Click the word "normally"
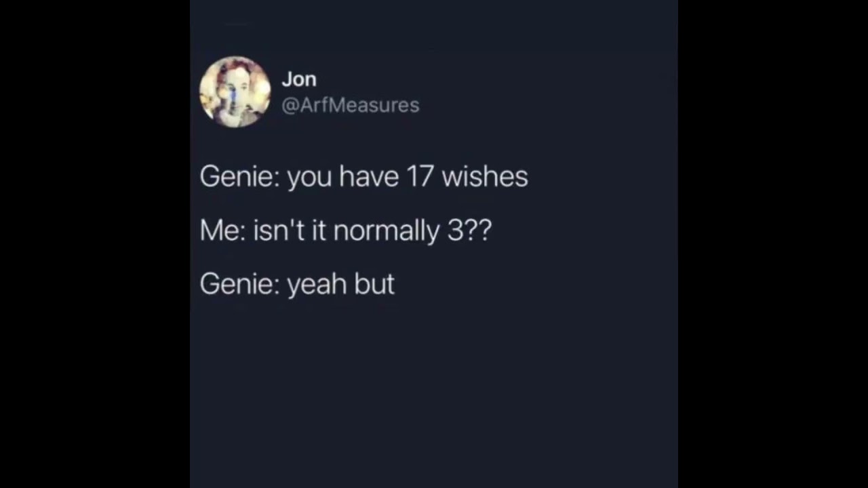The width and height of the screenshot is (868, 488). point(387,231)
